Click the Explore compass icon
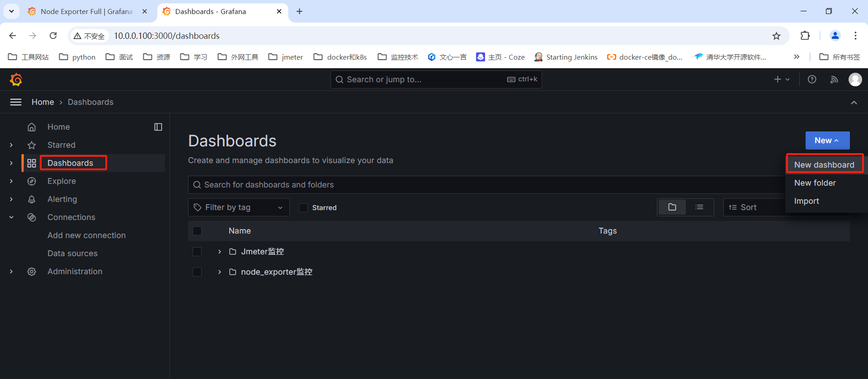Screen dimensions: 868x379 (32, 181)
